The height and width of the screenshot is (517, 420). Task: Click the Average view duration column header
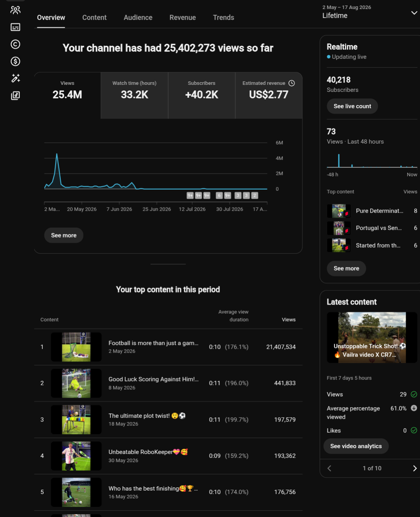(234, 316)
